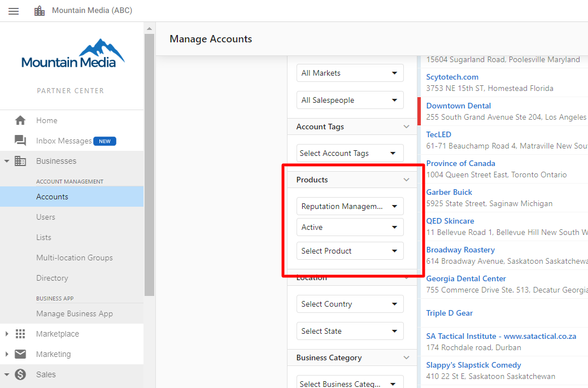Click the sidebar scroll up arrow

(149, 28)
